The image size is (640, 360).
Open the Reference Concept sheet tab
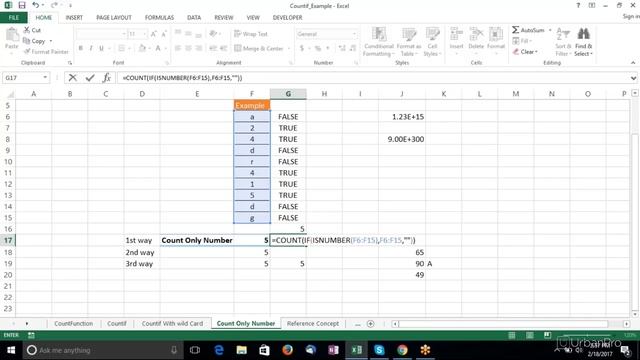[313, 324]
